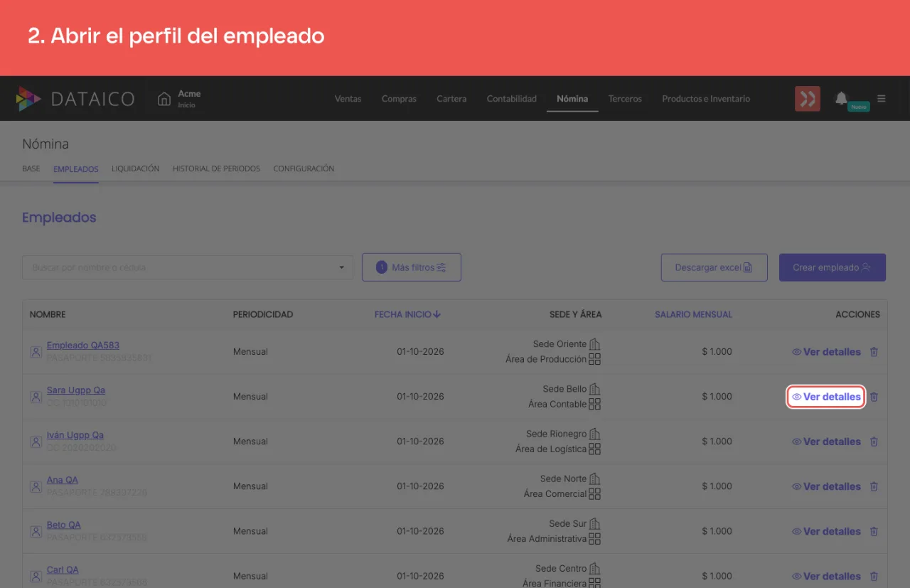Click trash icon for Iván Ugpp Qa
Screen dimensions: 910x588
(x=874, y=442)
